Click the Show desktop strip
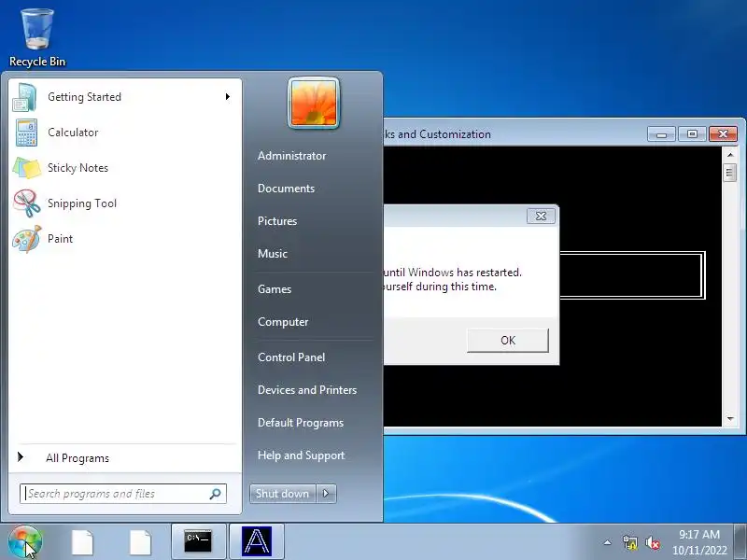The height and width of the screenshot is (560, 747). (740, 542)
